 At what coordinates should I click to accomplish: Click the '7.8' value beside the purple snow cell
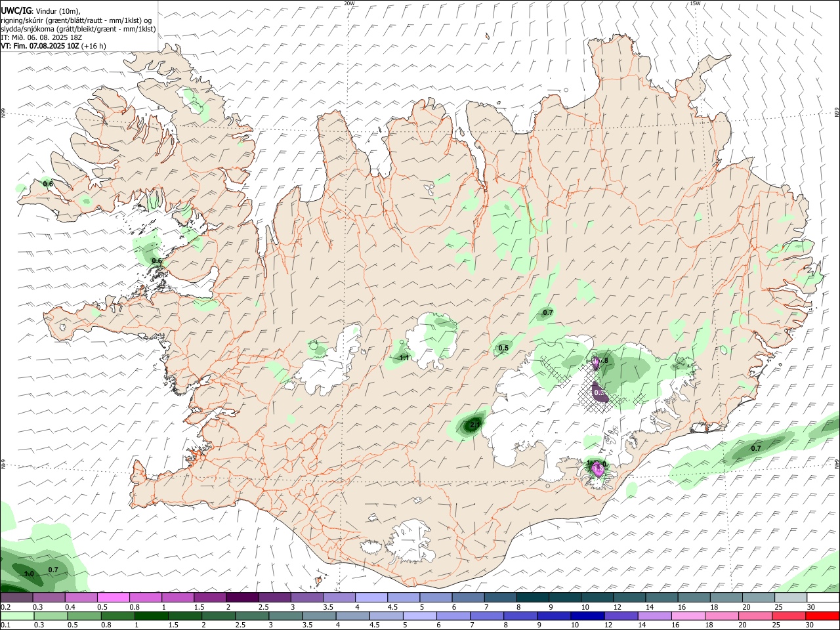pyautogui.click(x=602, y=360)
